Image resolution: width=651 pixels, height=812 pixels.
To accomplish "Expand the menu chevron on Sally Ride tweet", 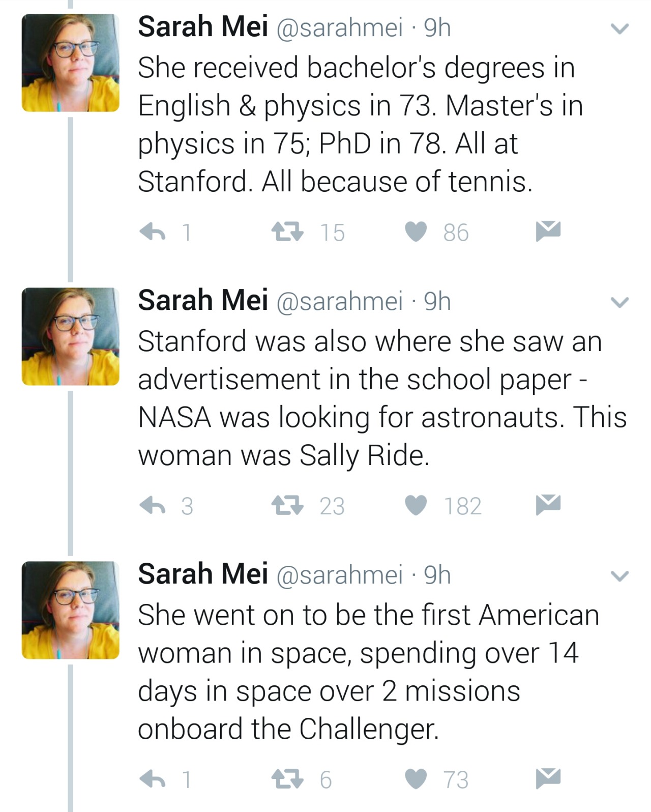I will click(x=619, y=303).
